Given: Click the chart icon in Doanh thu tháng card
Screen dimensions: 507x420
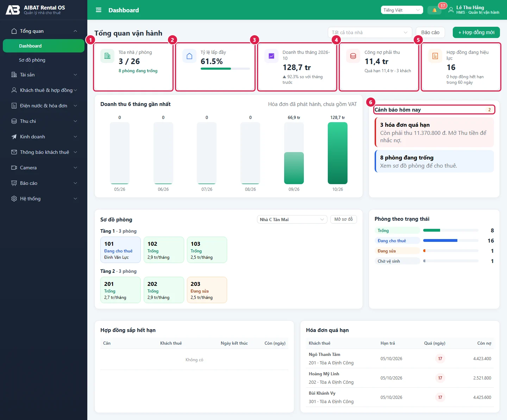Looking at the screenshot, I should (x=271, y=56).
